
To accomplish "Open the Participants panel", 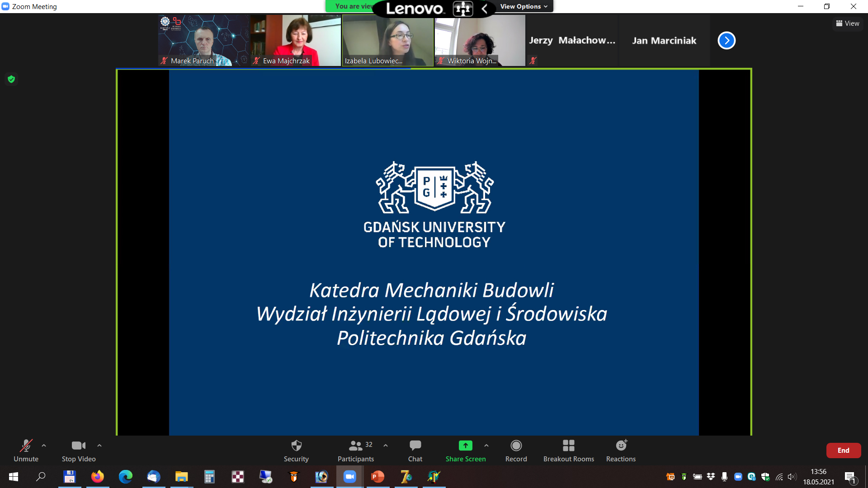I will [x=356, y=450].
